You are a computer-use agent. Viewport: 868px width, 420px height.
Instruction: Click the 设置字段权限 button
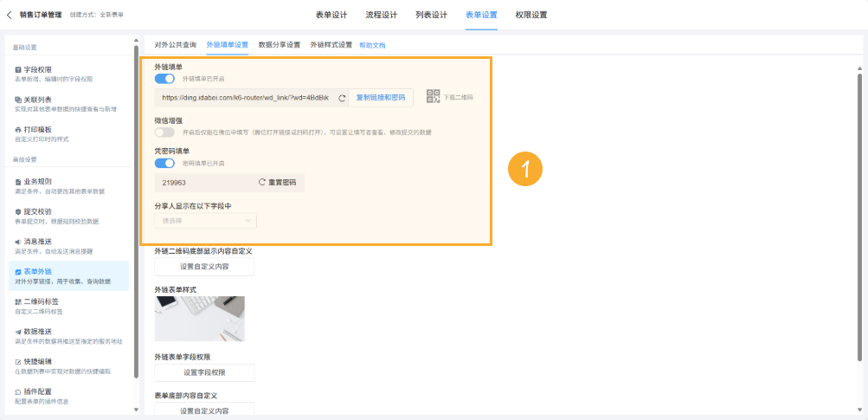tap(204, 373)
